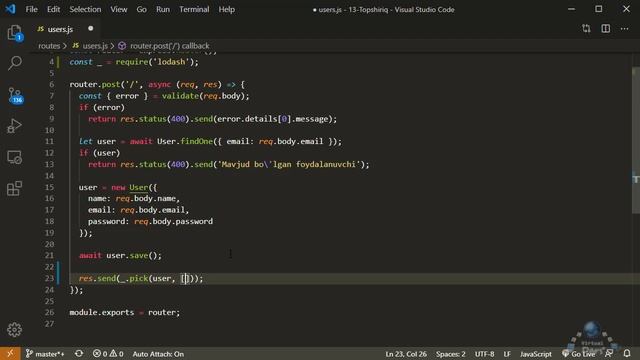Viewport: 640px width, 360px height.
Task: Start Go Live server
Action: [x=579, y=354]
